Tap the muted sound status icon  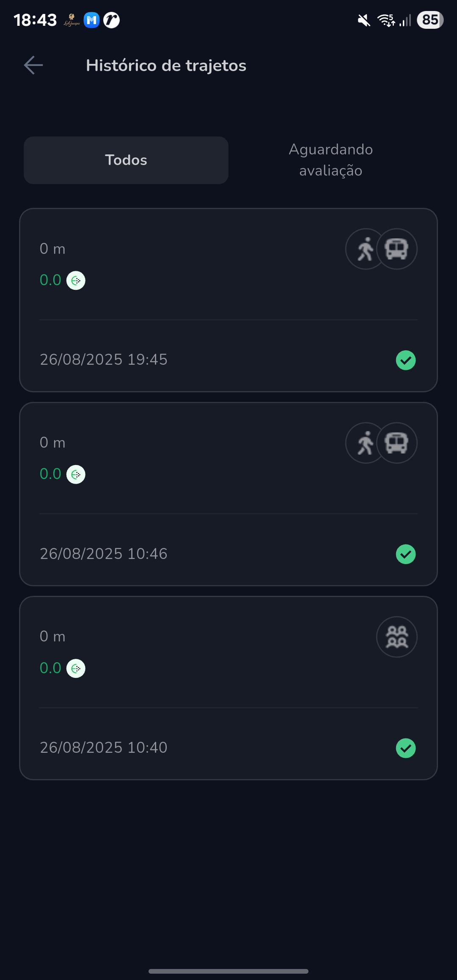[363, 20]
